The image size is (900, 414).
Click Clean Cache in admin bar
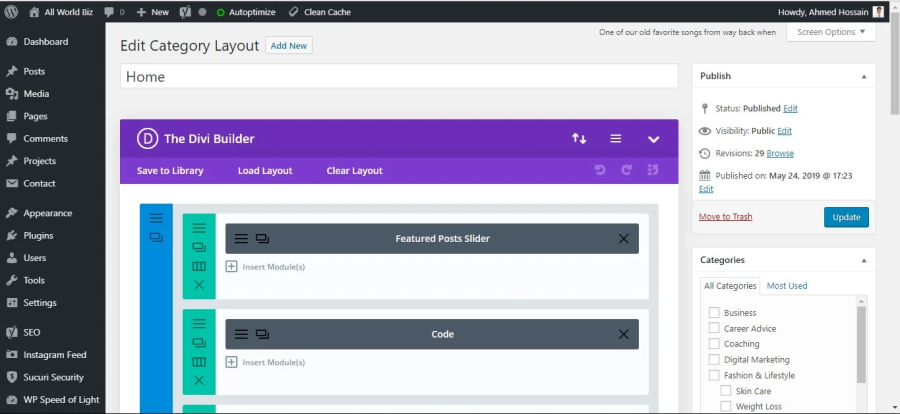pyautogui.click(x=319, y=11)
